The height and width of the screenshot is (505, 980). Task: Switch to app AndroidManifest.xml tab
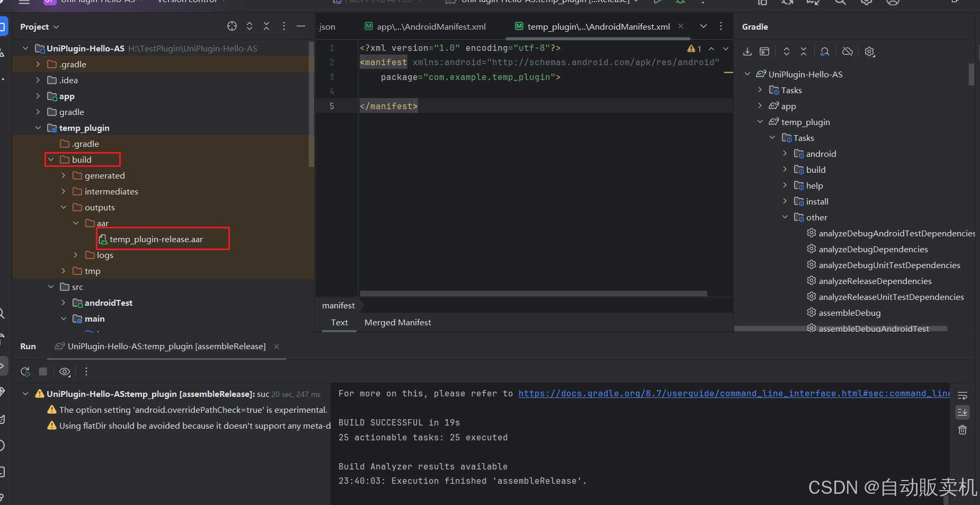tap(425, 26)
